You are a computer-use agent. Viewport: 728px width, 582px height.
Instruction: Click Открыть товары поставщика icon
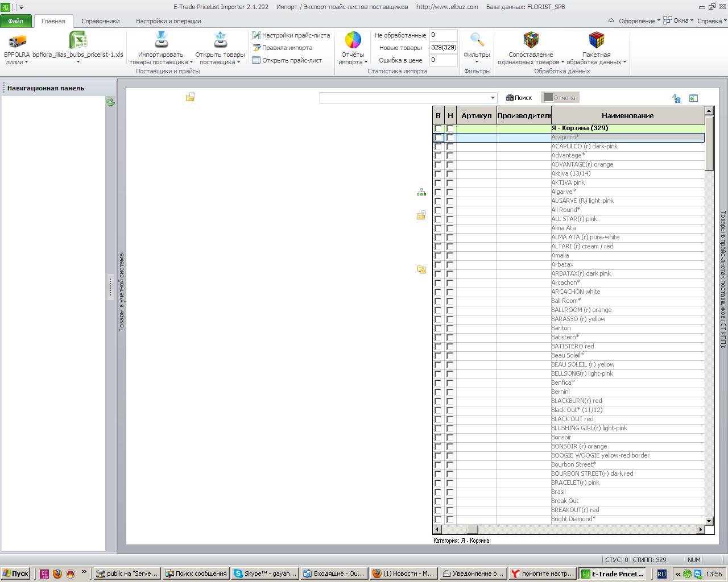pyautogui.click(x=220, y=40)
